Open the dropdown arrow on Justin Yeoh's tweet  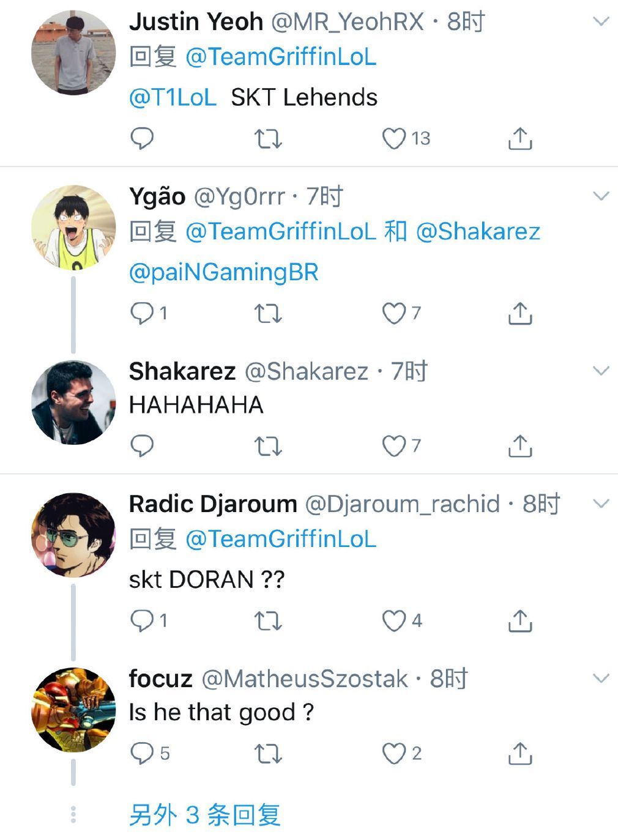tap(601, 21)
